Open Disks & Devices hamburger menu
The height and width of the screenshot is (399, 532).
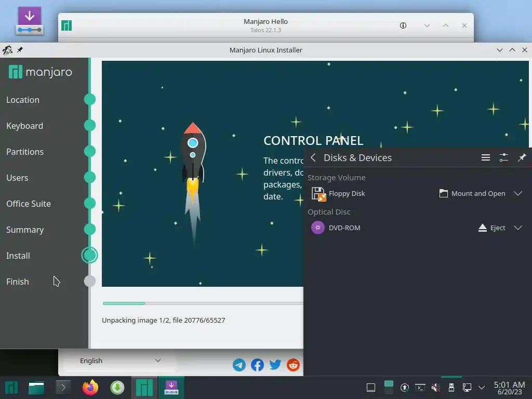[x=486, y=157]
